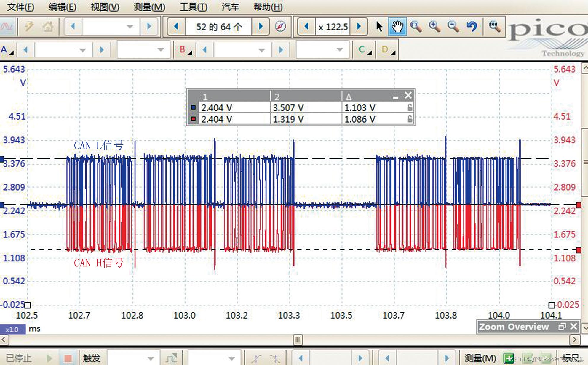Toggle lock on blue channel delta row

(410, 107)
